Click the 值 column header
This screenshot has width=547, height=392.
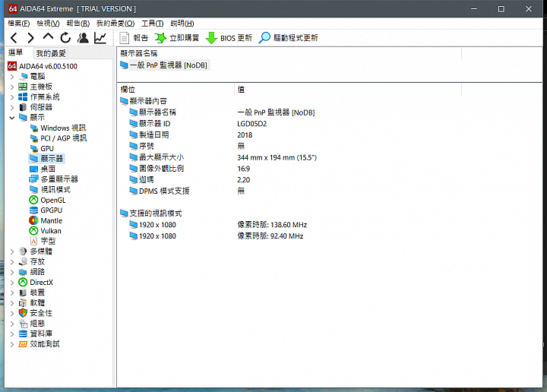coord(348,90)
